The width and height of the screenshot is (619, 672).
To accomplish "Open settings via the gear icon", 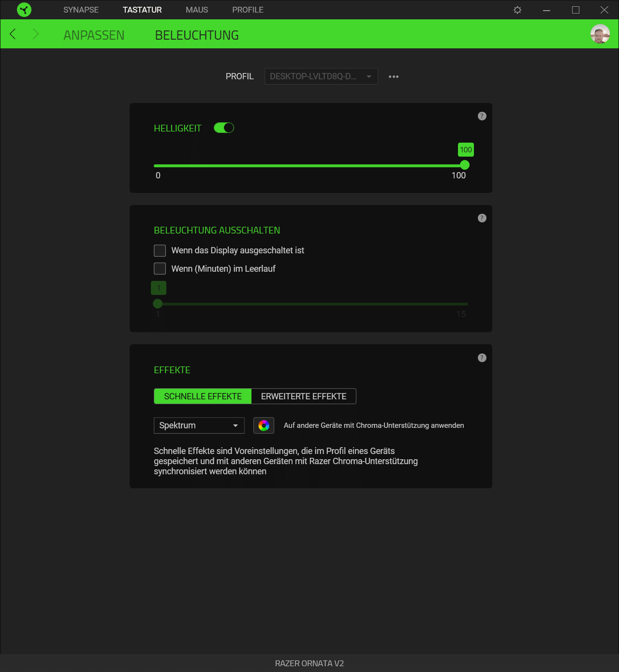I will coord(517,10).
